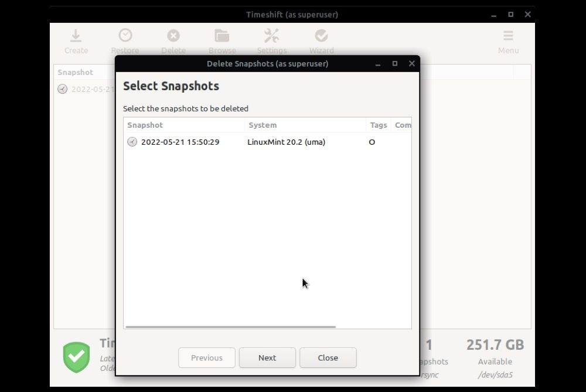Click the Tags column header

(x=379, y=125)
